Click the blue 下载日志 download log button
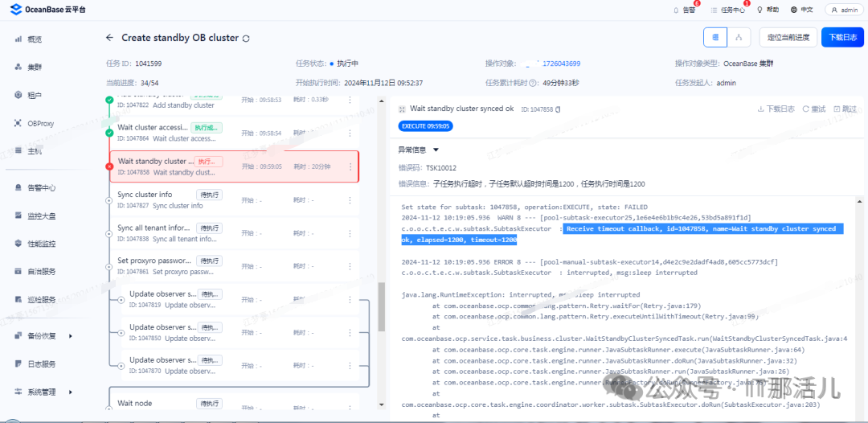Screen dimensions: 868x423 click(x=842, y=38)
